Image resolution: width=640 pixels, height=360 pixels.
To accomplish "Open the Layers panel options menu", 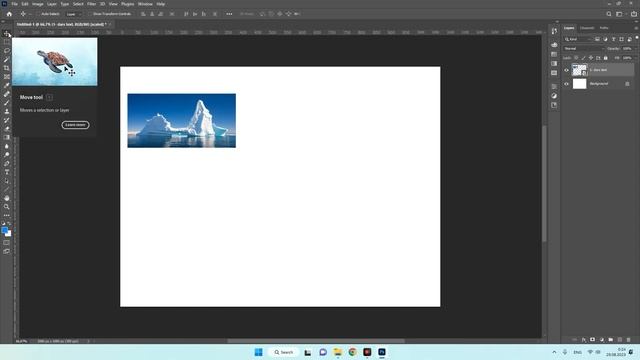I will [636, 28].
